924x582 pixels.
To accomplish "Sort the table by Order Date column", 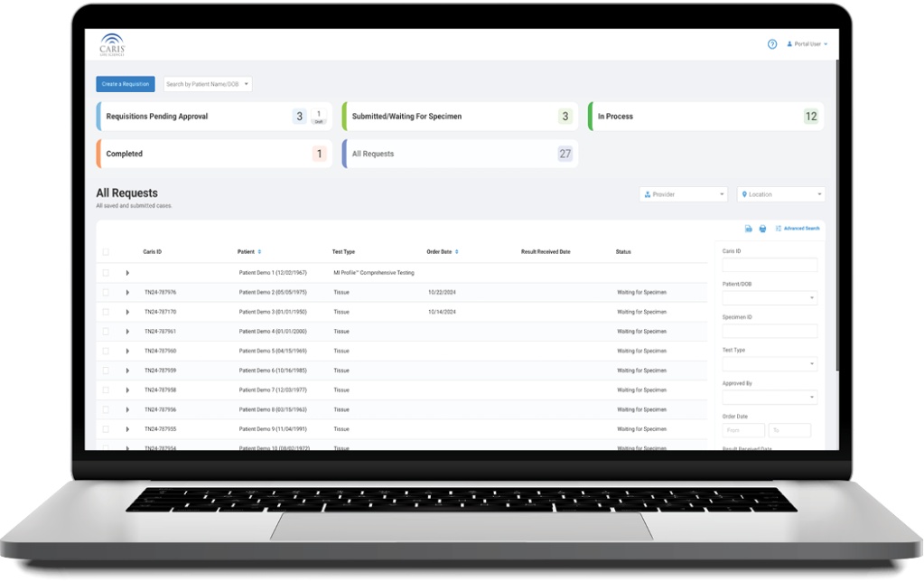I will point(457,252).
